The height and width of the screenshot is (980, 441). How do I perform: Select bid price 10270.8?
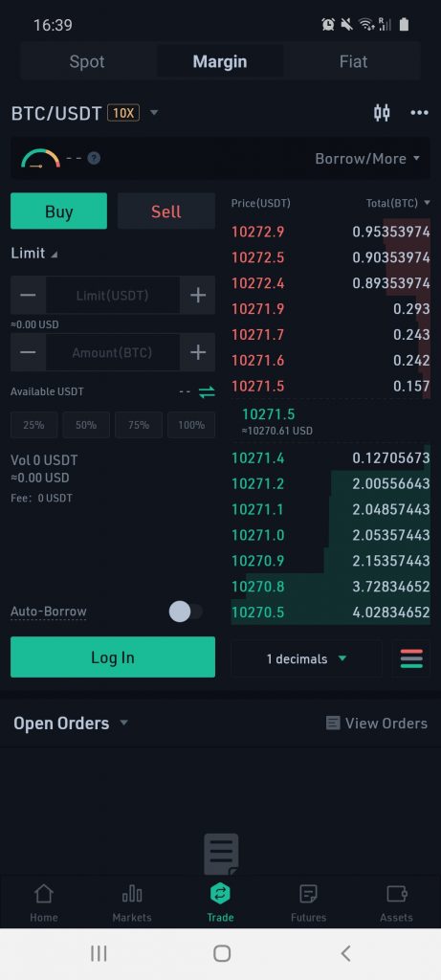tap(258, 587)
